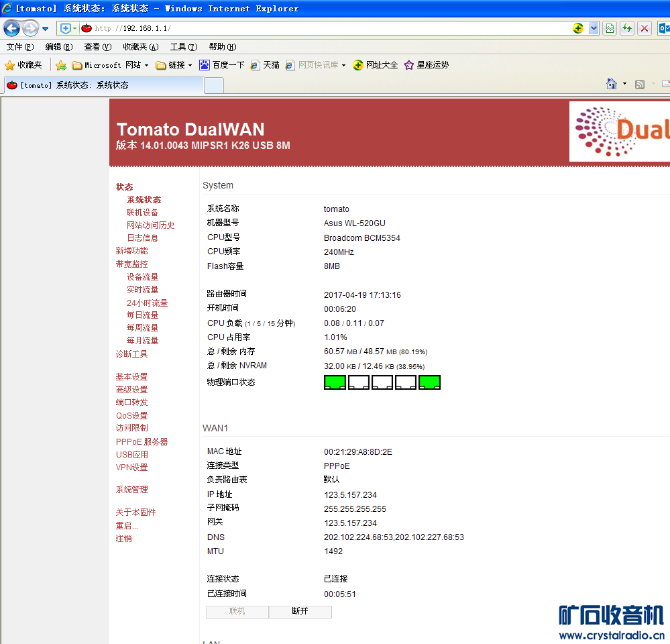Open 设备流量 in the sidebar
Image resolution: width=670 pixels, height=644 pixels.
[x=142, y=277]
